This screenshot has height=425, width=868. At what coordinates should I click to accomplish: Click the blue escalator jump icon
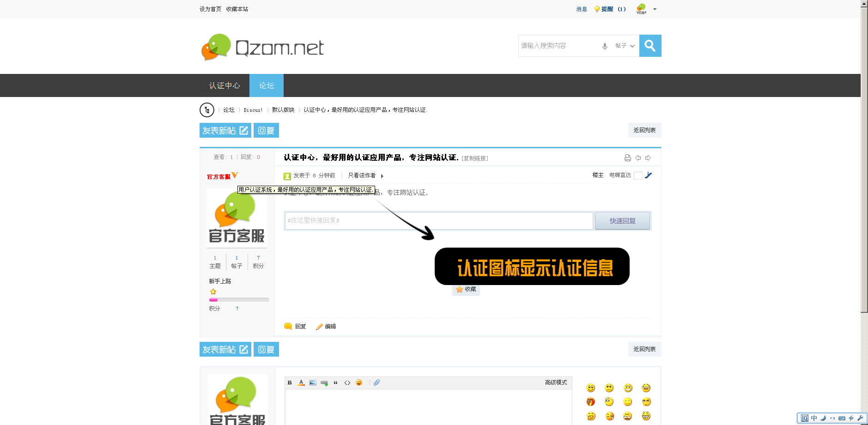coord(648,175)
